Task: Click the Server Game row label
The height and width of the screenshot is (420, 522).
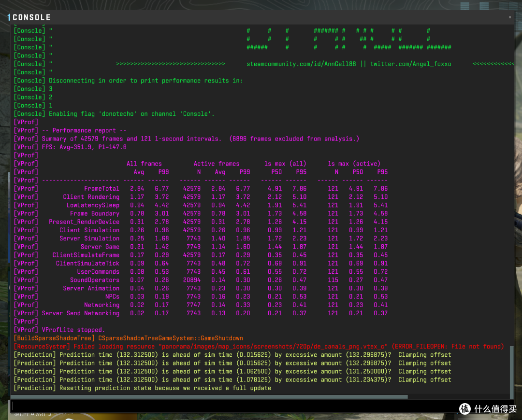Action: click(100, 247)
